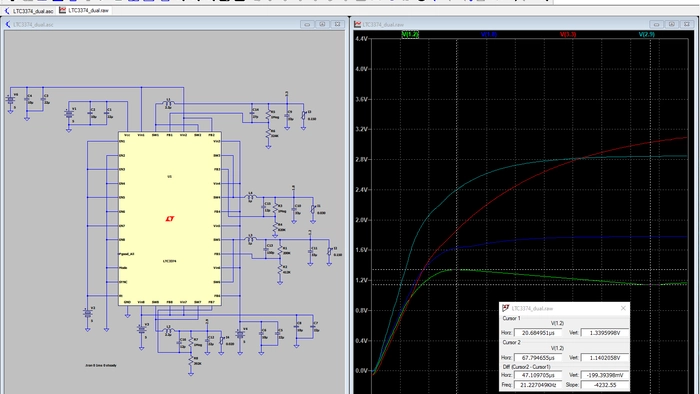
Task: Maximize the LTC3374_dual.asc schematic window
Action: pos(322,24)
